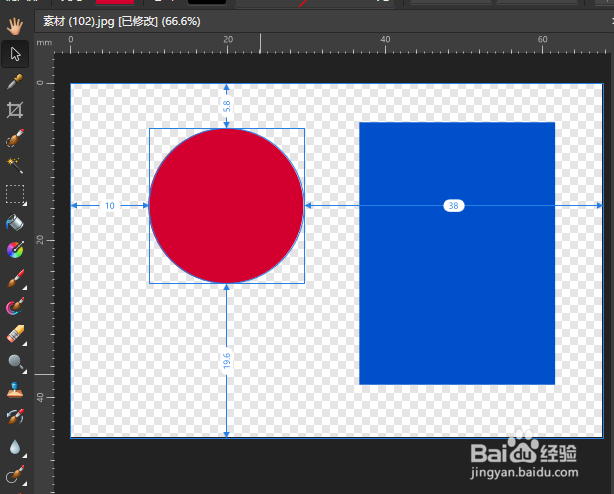Select the Blur Brush water-drop tool
Image resolution: width=614 pixels, height=494 pixels.
[x=15, y=447]
